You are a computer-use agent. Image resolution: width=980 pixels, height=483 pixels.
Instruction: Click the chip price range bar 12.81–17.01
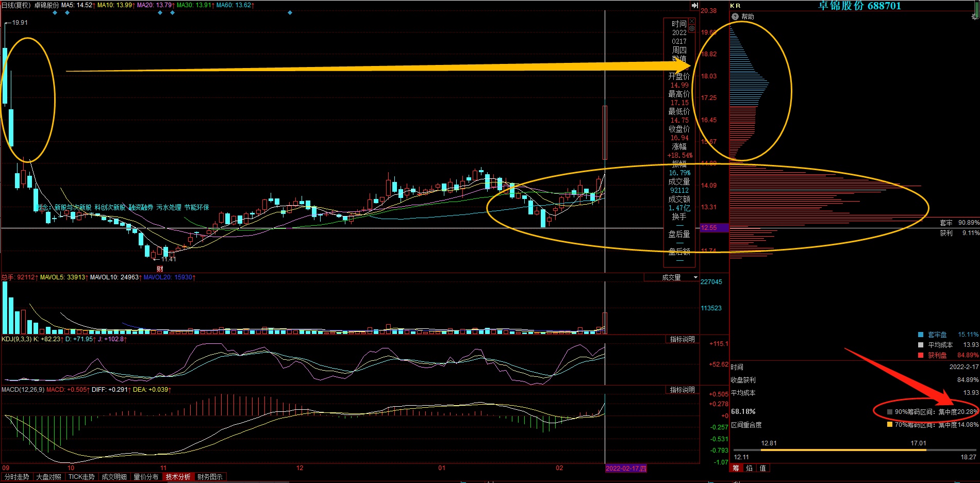843,450
